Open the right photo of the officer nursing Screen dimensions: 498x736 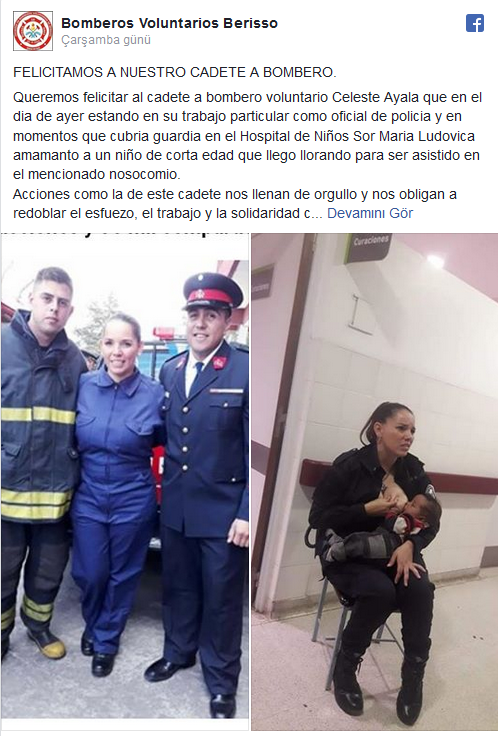(375, 482)
